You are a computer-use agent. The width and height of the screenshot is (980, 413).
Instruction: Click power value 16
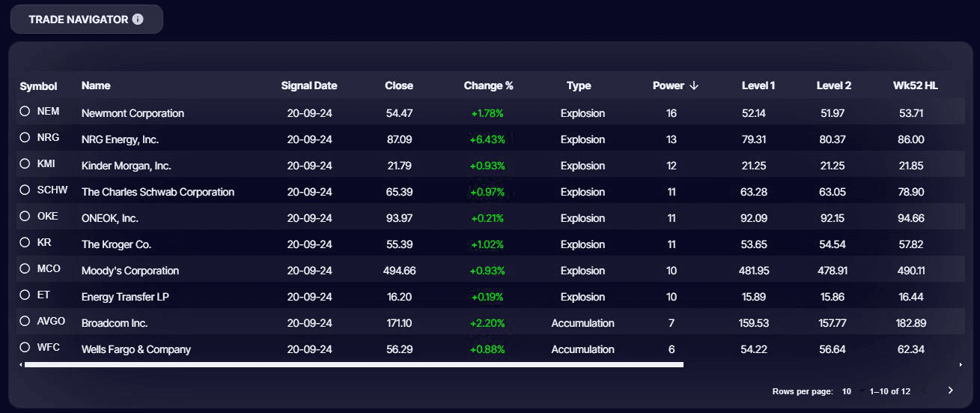click(x=672, y=113)
